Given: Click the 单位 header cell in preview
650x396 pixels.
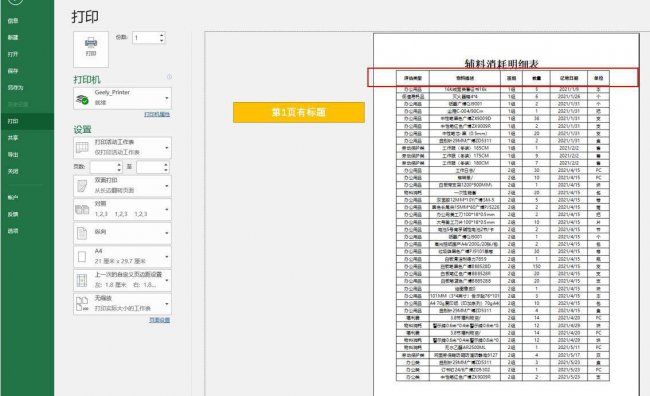Looking at the screenshot, I should (x=599, y=78).
